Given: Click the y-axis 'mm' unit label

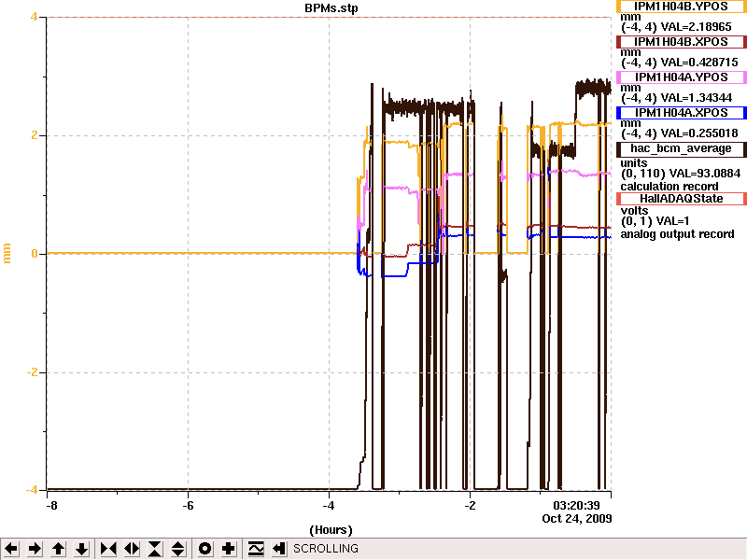Looking at the screenshot, I should (x=7, y=253).
